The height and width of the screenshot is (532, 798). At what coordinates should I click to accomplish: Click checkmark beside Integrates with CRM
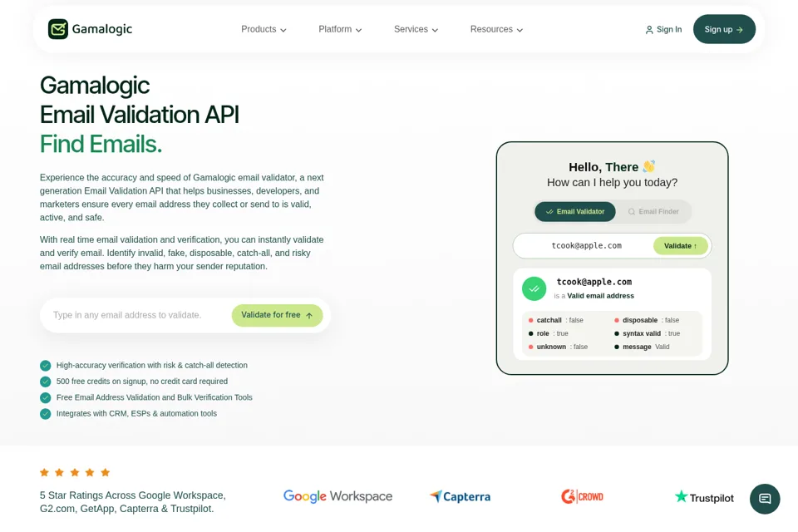tap(45, 414)
